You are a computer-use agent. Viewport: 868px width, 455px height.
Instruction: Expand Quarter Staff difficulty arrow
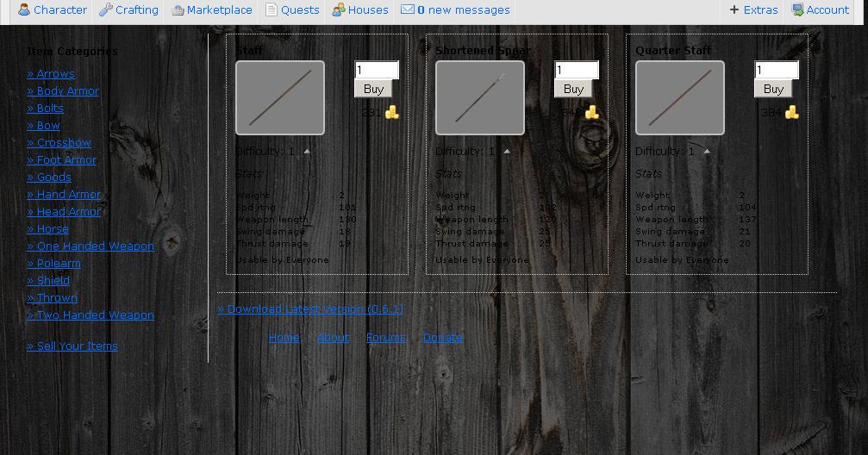(x=707, y=152)
